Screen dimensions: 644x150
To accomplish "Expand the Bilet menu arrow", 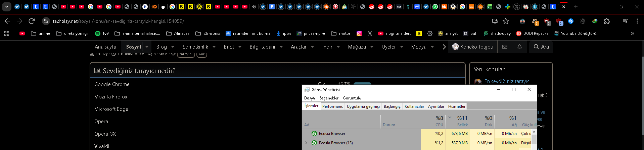I will click(x=240, y=47).
